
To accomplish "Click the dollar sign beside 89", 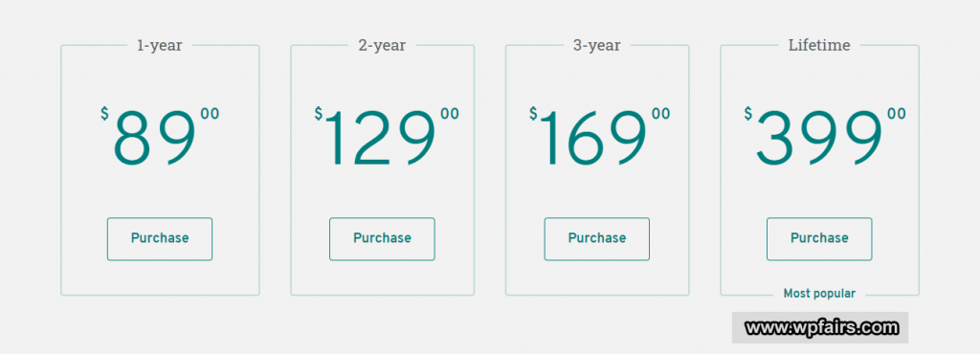I will 104,114.
